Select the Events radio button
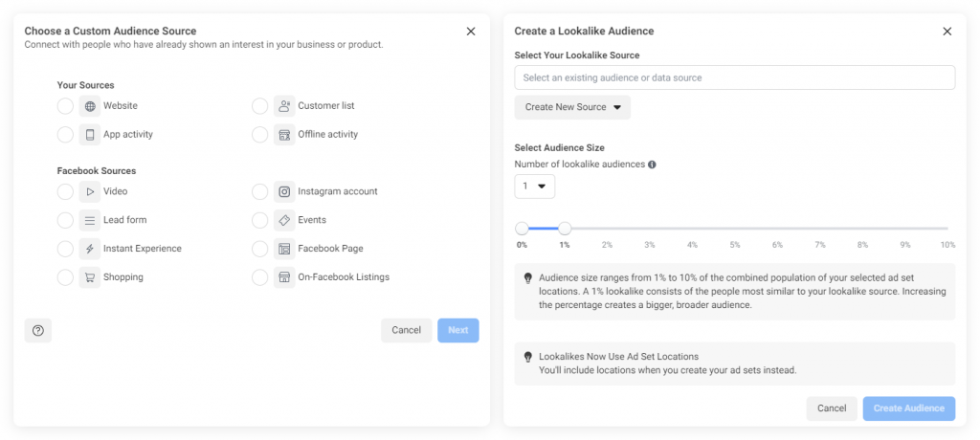The width and height of the screenshot is (980, 440). [x=260, y=220]
